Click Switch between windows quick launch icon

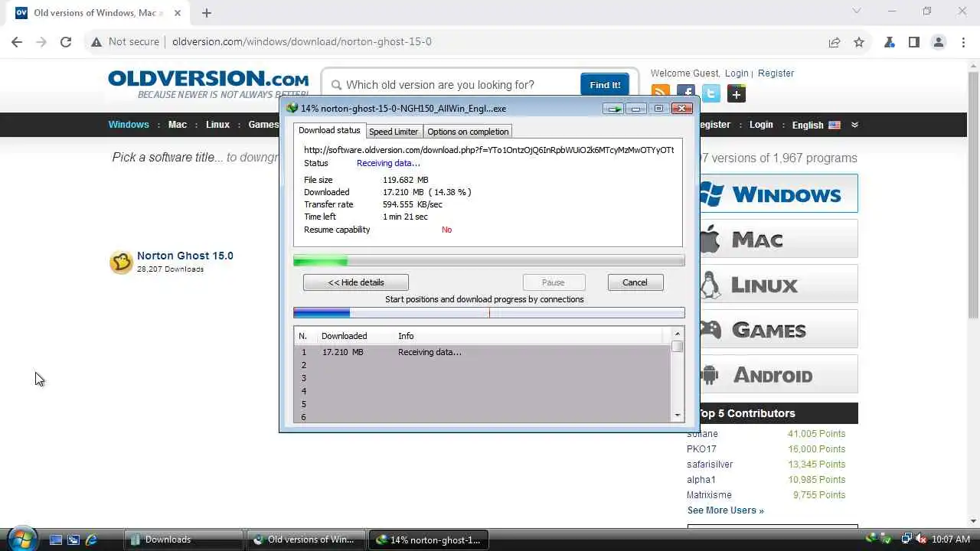pos(73,540)
